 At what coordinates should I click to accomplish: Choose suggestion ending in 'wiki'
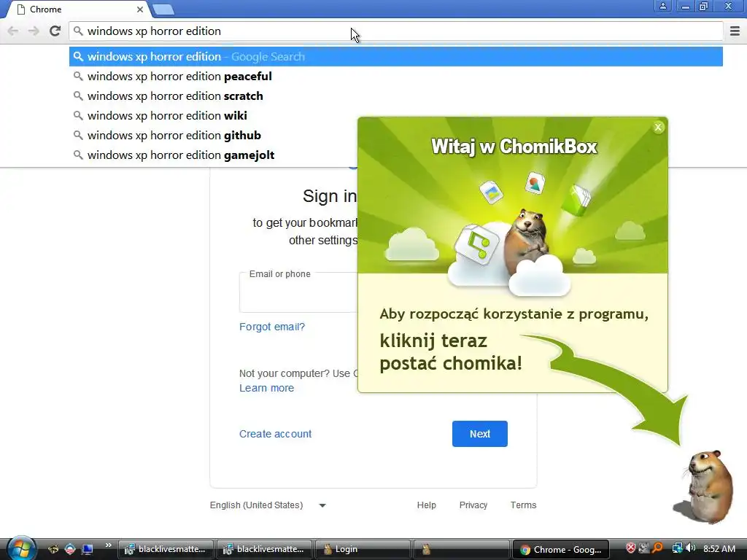[x=396, y=116]
